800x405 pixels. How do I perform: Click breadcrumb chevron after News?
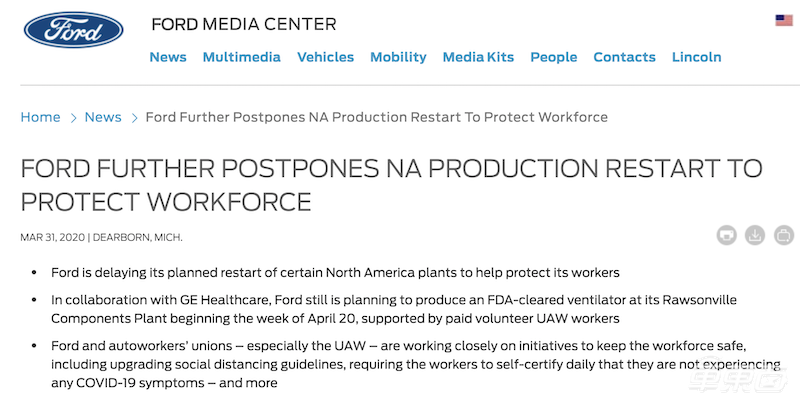133,118
